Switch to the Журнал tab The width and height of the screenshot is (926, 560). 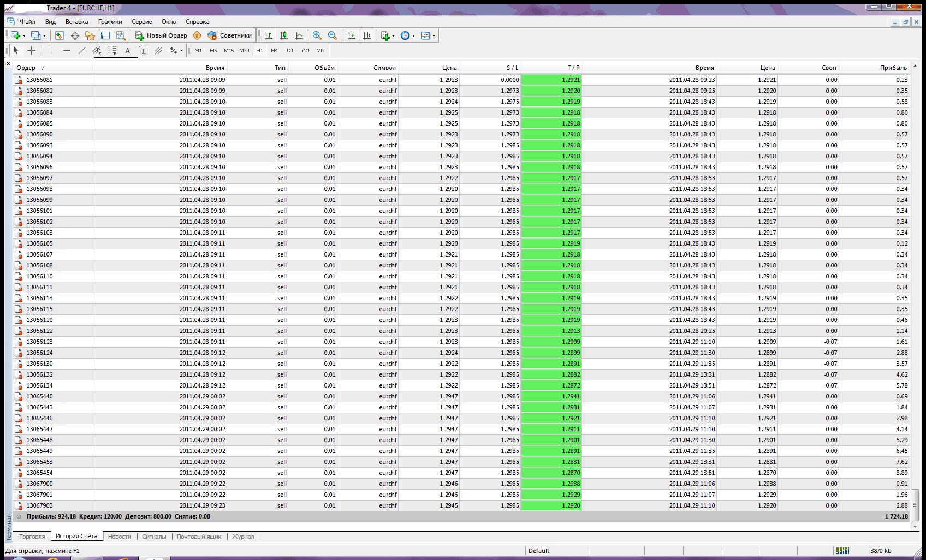243,537
